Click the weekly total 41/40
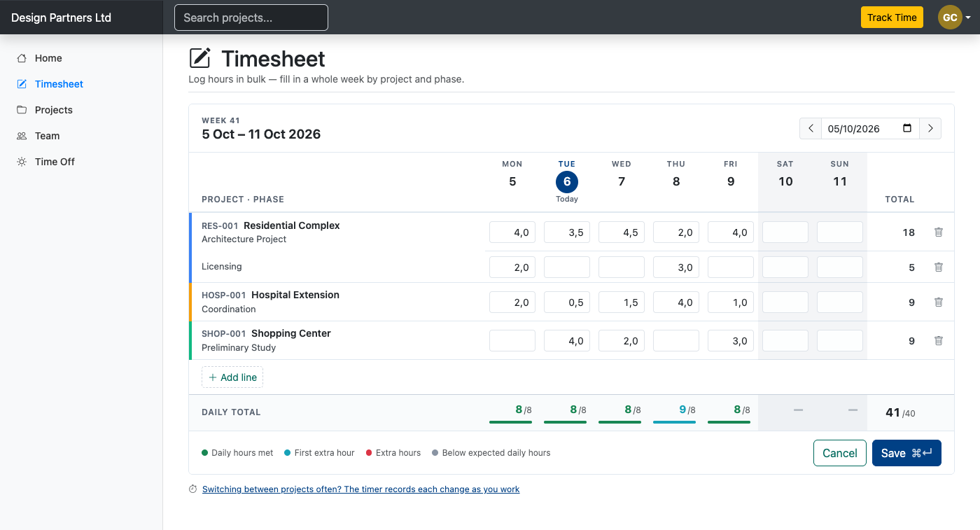980x530 pixels. 900,413
